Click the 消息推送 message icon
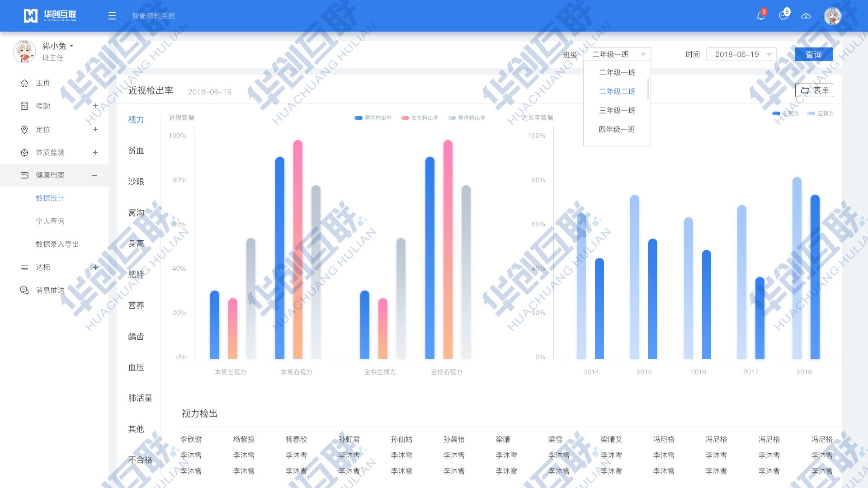This screenshot has height=488, width=868. click(x=24, y=291)
